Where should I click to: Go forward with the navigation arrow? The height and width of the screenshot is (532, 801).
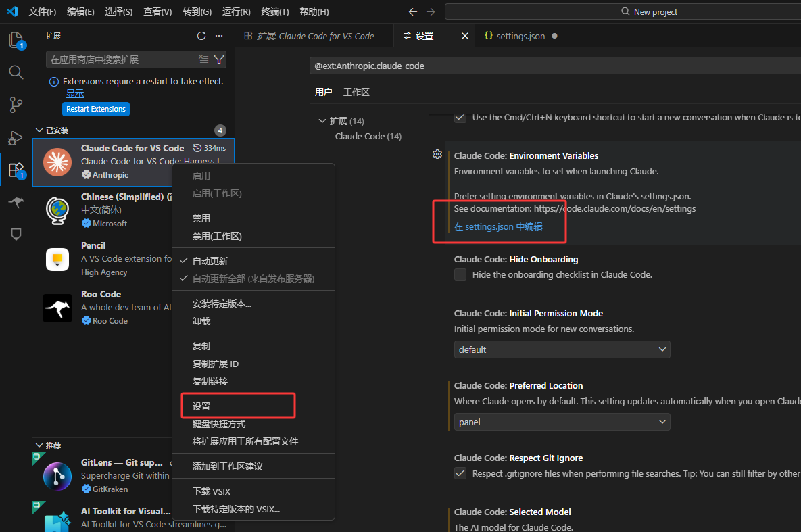tap(431, 11)
